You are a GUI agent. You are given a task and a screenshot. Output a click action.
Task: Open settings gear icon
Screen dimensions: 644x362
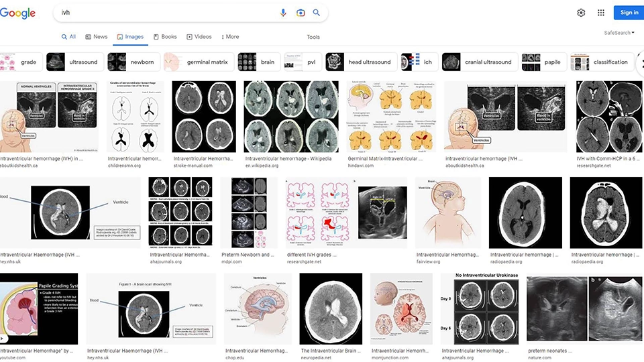point(581,13)
